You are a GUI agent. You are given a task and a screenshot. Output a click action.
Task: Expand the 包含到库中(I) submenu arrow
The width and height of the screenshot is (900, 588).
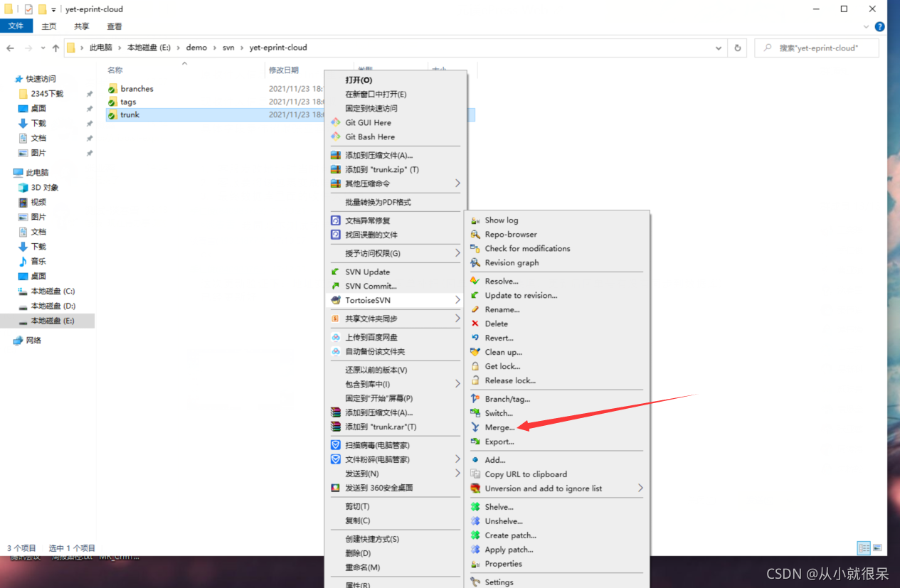[x=457, y=384]
